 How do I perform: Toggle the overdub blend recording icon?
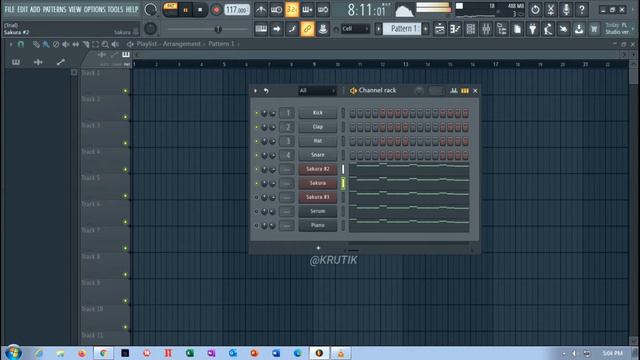coord(307,9)
